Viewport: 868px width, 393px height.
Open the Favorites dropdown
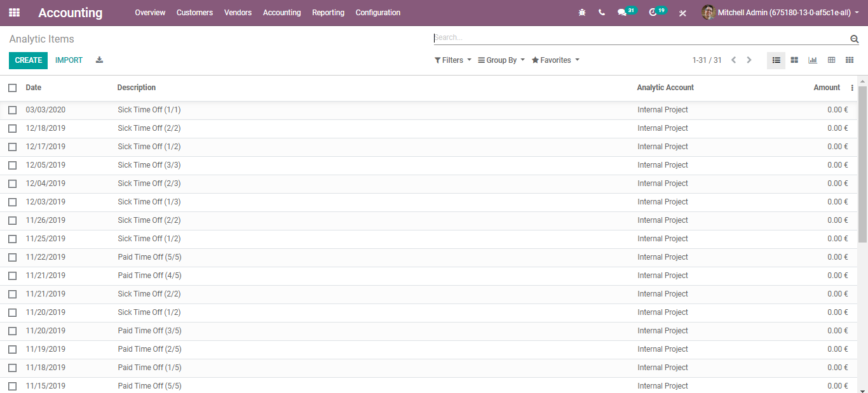point(555,60)
